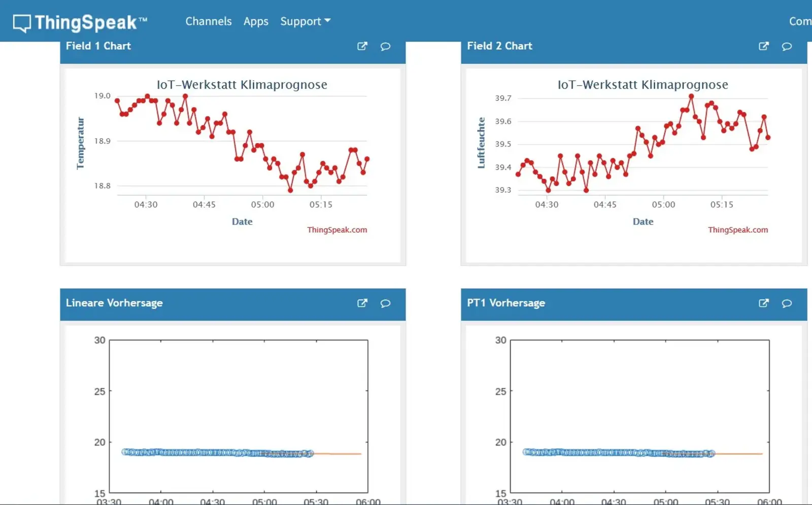
Task: Click Field 2 Chart comment bubble icon
Action: [x=787, y=47]
